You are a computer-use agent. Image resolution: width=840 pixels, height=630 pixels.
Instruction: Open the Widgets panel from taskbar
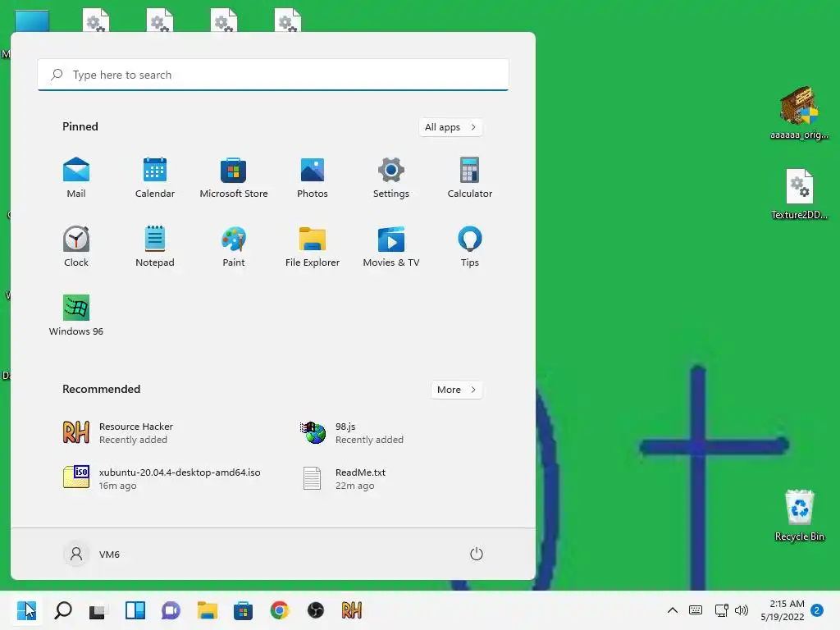click(x=135, y=610)
